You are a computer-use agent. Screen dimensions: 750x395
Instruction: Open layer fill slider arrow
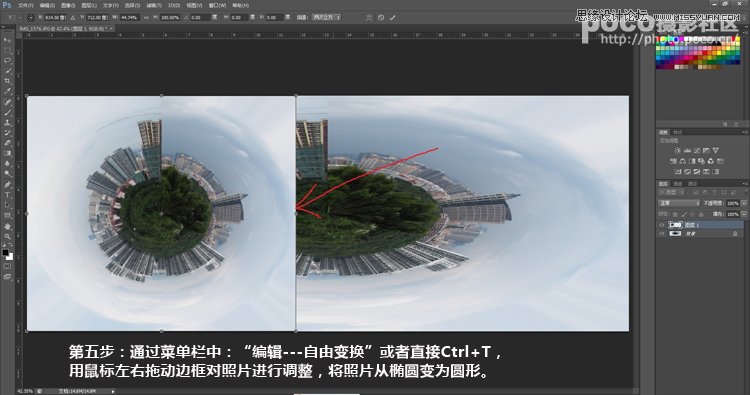(744, 214)
